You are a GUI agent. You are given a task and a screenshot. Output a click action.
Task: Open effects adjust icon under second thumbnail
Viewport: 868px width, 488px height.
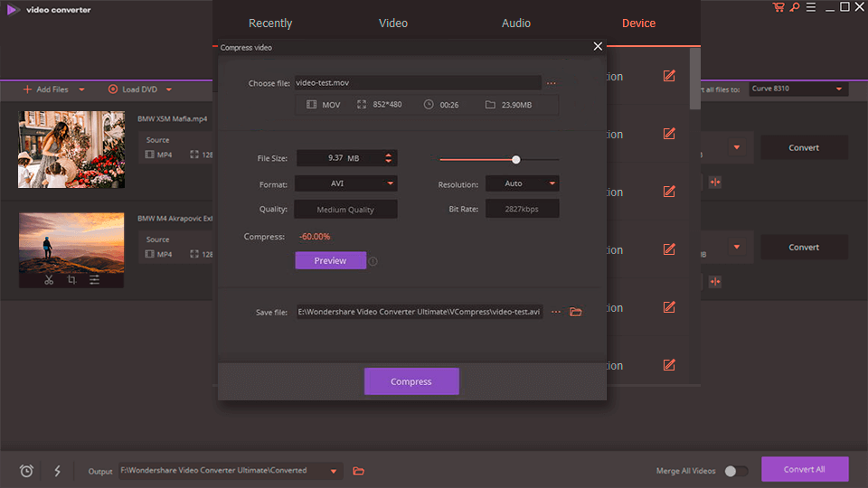(95, 280)
